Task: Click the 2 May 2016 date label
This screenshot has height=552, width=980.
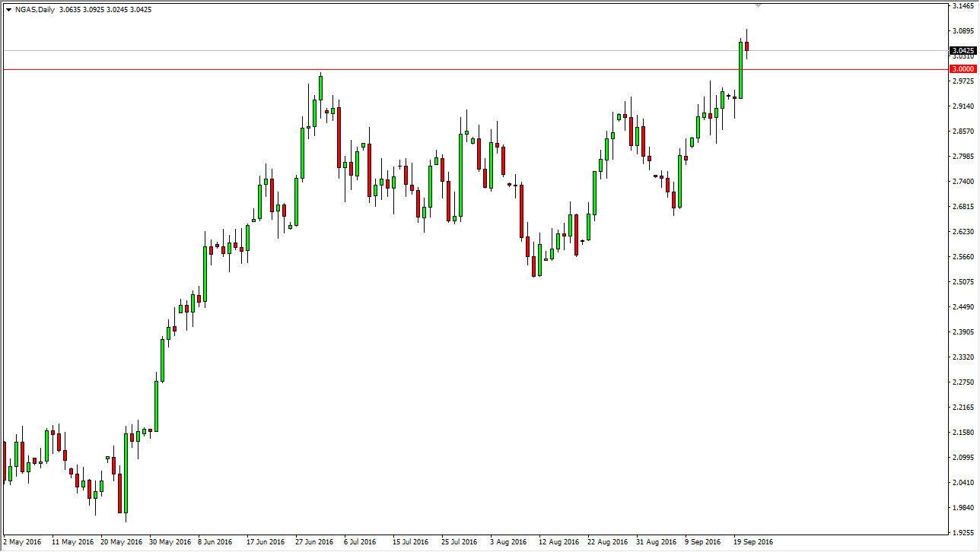Action: pyautogui.click(x=24, y=542)
